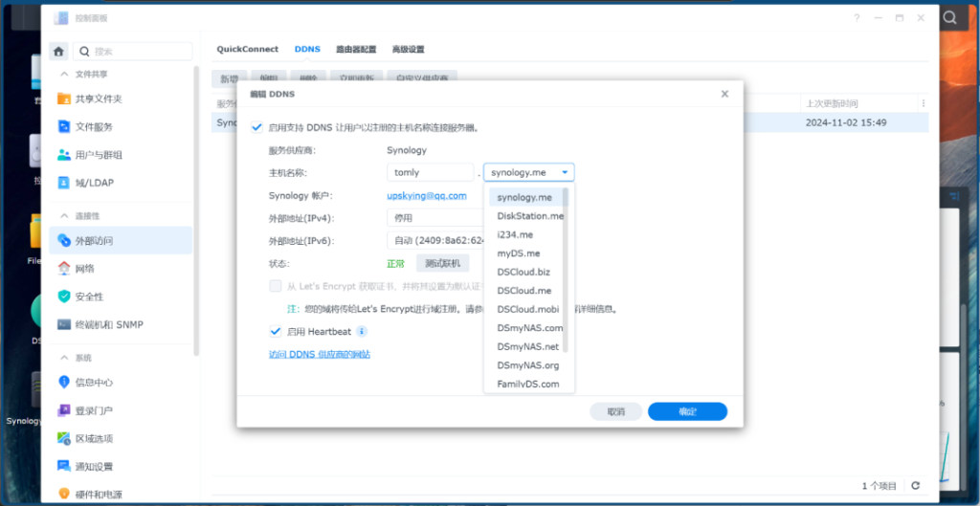Viewport: 980px width, 506px height.
Task: Toggle the Let's Encrypt certificate checkbox
Action: (275, 286)
